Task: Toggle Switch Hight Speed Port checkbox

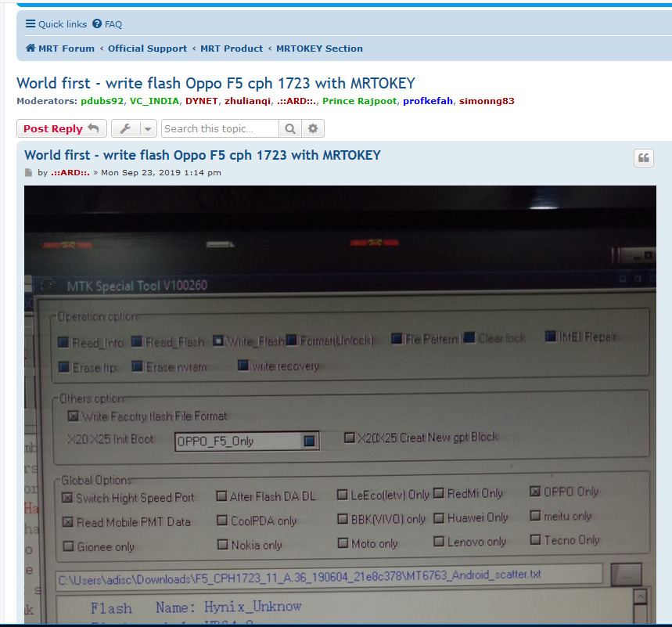Action: [x=67, y=498]
